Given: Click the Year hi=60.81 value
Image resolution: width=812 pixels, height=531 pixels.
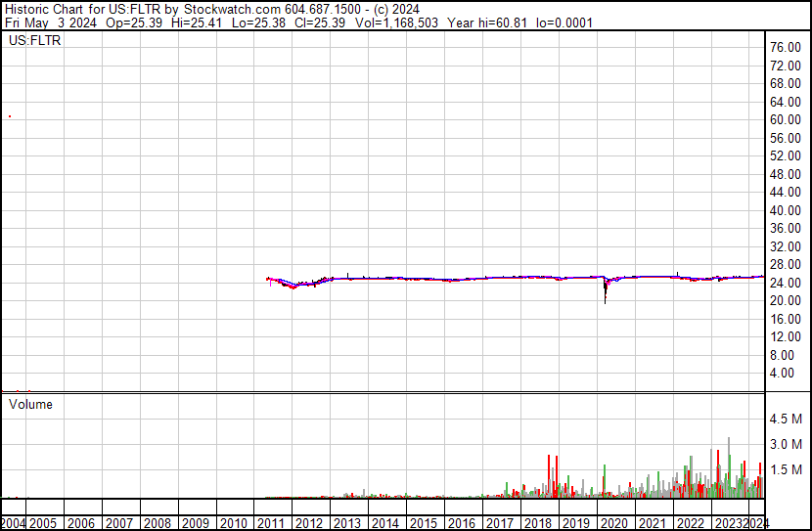Looking at the screenshot, I should click(x=487, y=23).
